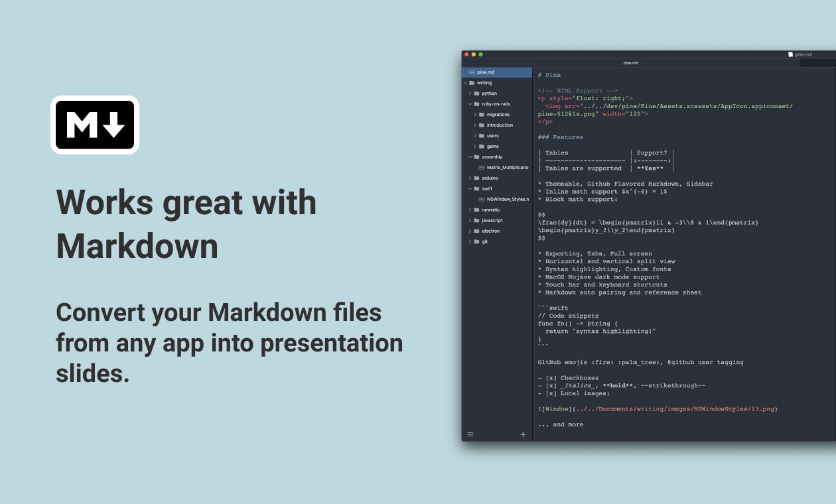The width and height of the screenshot is (836, 504).
Task: Click the 'Tables are supported' table row
Action: (606, 168)
